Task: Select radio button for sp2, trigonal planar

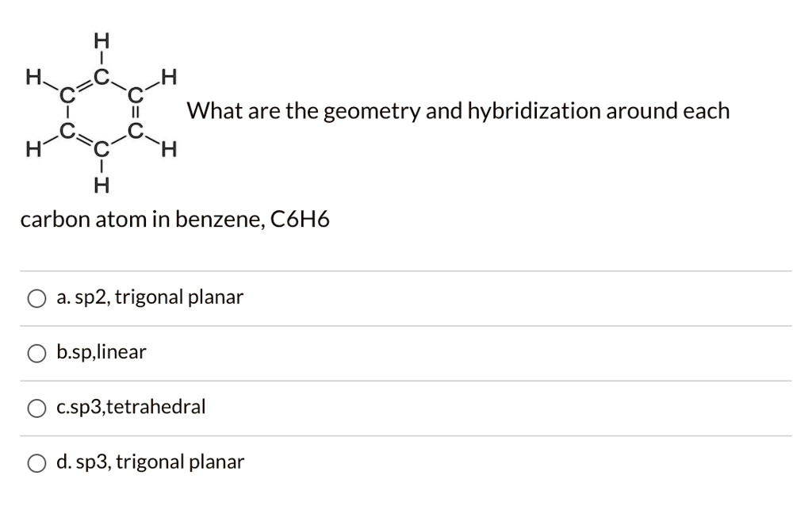Action: click(36, 299)
